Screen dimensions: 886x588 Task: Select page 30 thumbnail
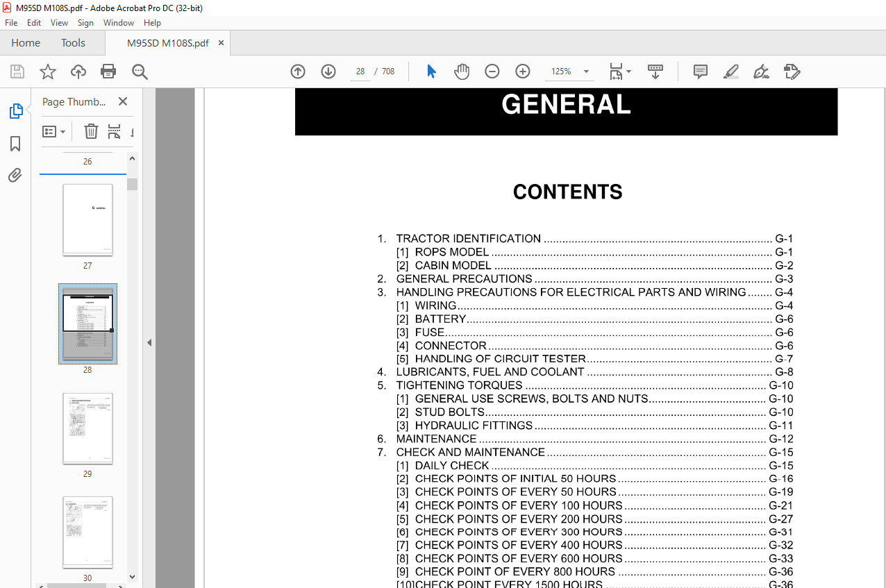click(87, 532)
